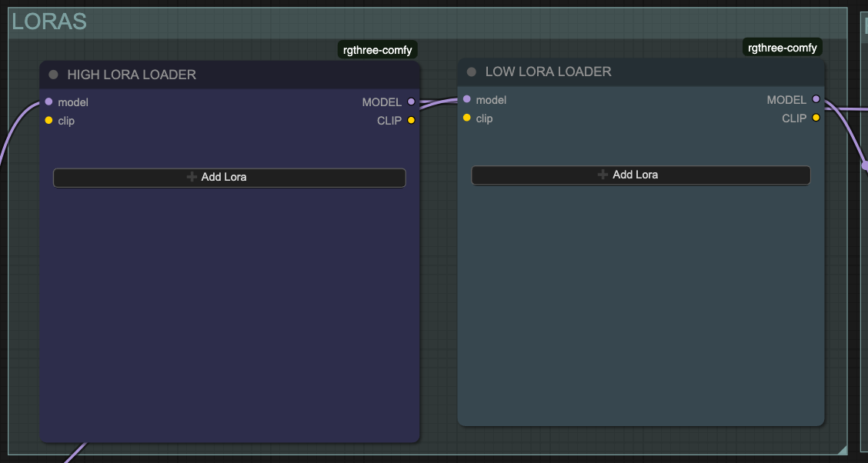868x463 pixels.
Task: Select the HIGH LORA LOADER title bar
Action: pyautogui.click(x=231, y=75)
